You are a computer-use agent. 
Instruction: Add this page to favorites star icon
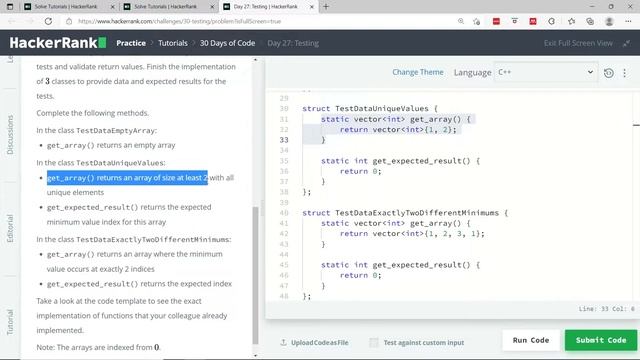[x=476, y=21]
